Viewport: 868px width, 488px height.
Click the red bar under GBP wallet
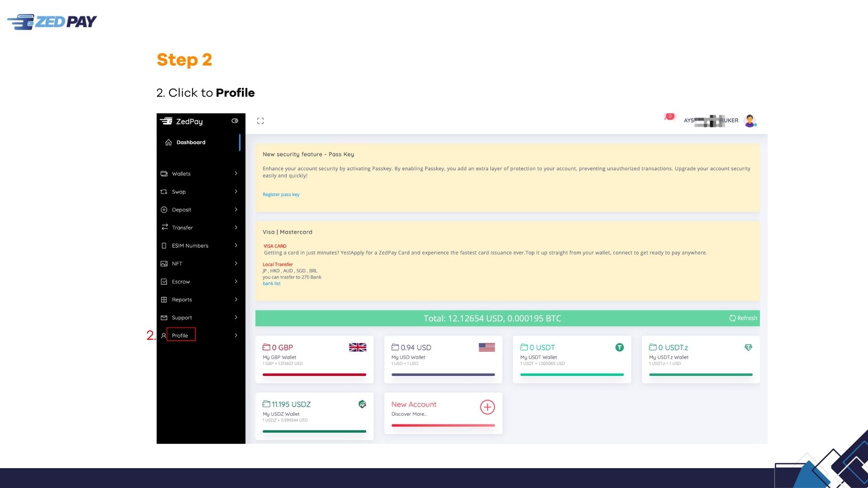[x=314, y=375]
